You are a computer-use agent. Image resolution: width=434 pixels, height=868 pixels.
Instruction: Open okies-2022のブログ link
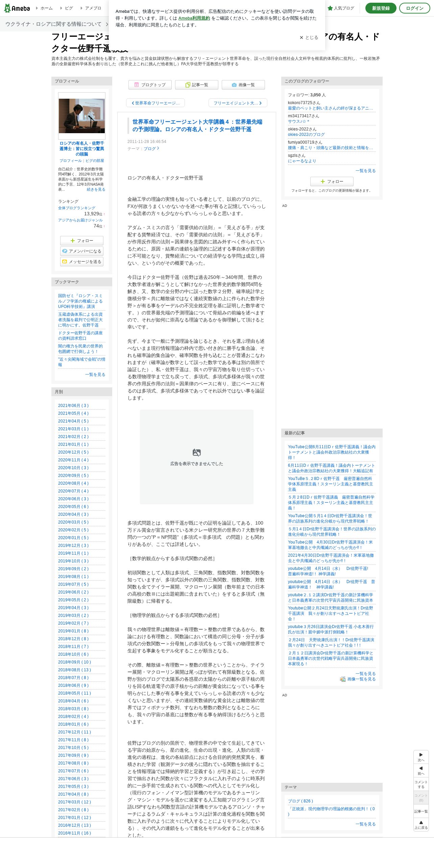[306, 135]
